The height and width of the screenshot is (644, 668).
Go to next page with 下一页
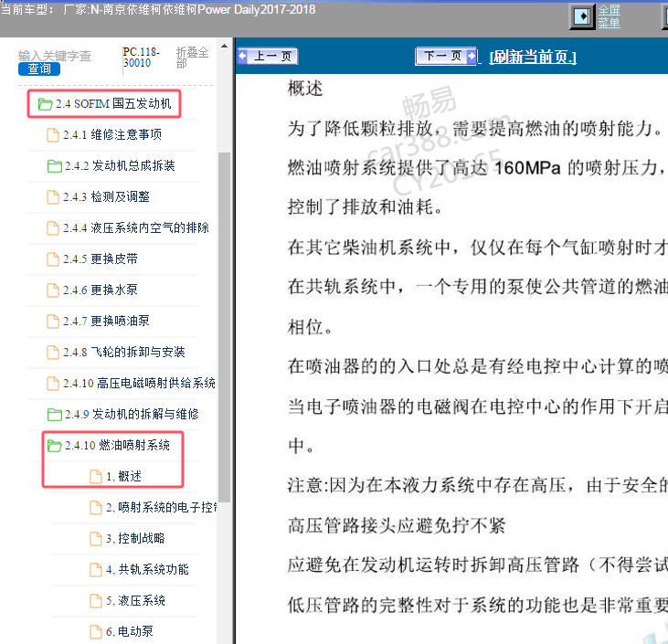click(x=446, y=56)
